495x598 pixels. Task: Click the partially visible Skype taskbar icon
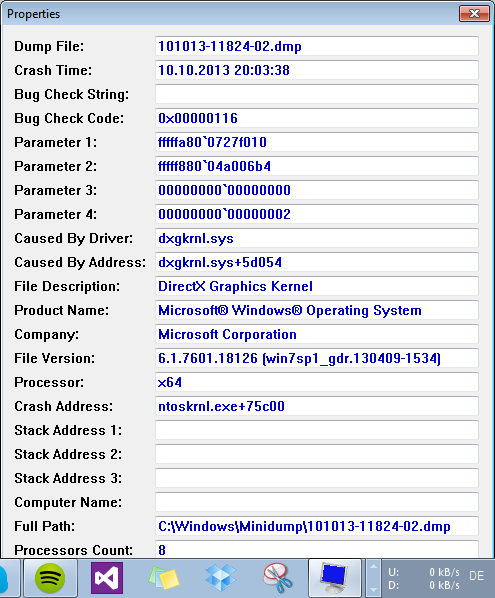coord(5,578)
